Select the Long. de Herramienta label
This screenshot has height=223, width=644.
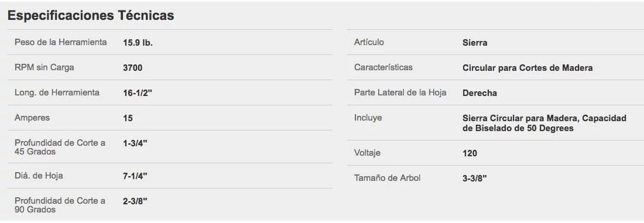[57, 93]
